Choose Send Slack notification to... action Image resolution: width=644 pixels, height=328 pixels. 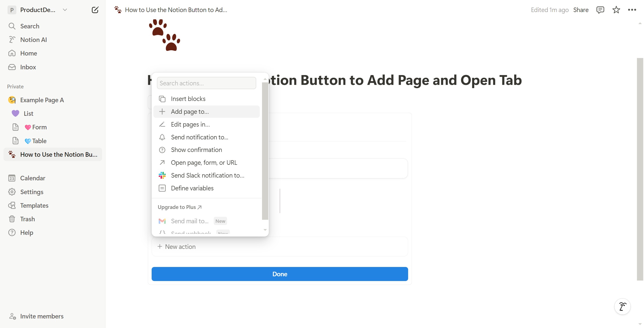click(206, 175)
